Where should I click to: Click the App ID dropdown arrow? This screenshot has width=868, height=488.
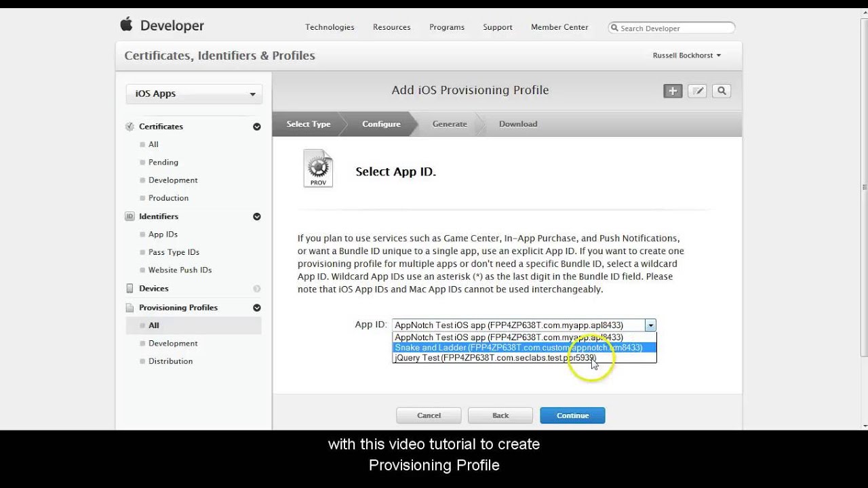(650, 325)
